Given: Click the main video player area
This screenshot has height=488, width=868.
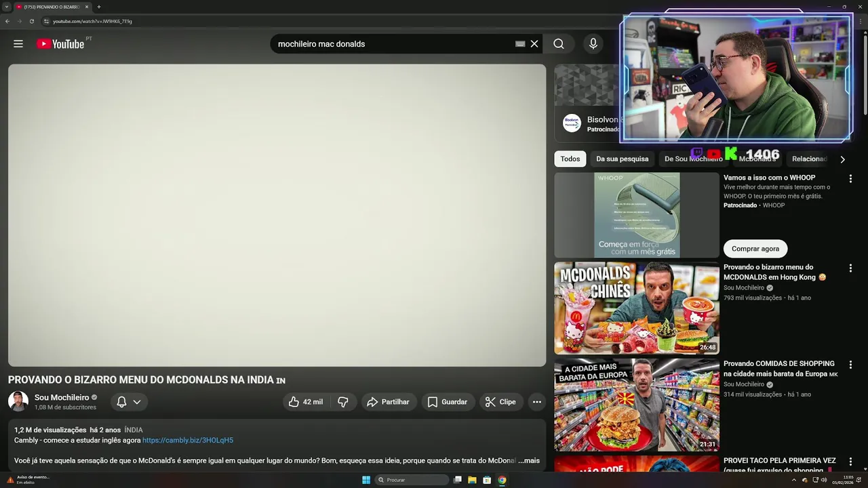Looking at the screenshot, I should tap(277, 216).
